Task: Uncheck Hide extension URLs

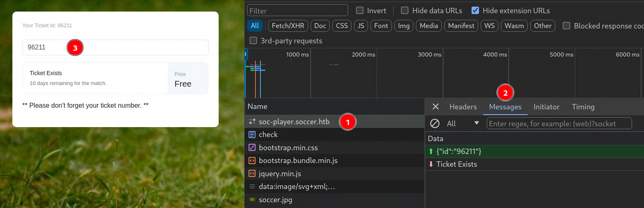Action: pos(475,11)
